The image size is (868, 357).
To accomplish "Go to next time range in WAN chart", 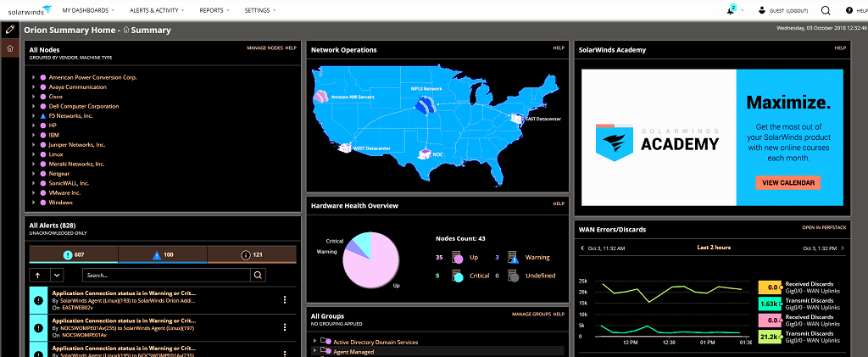I will pos(843,248).
